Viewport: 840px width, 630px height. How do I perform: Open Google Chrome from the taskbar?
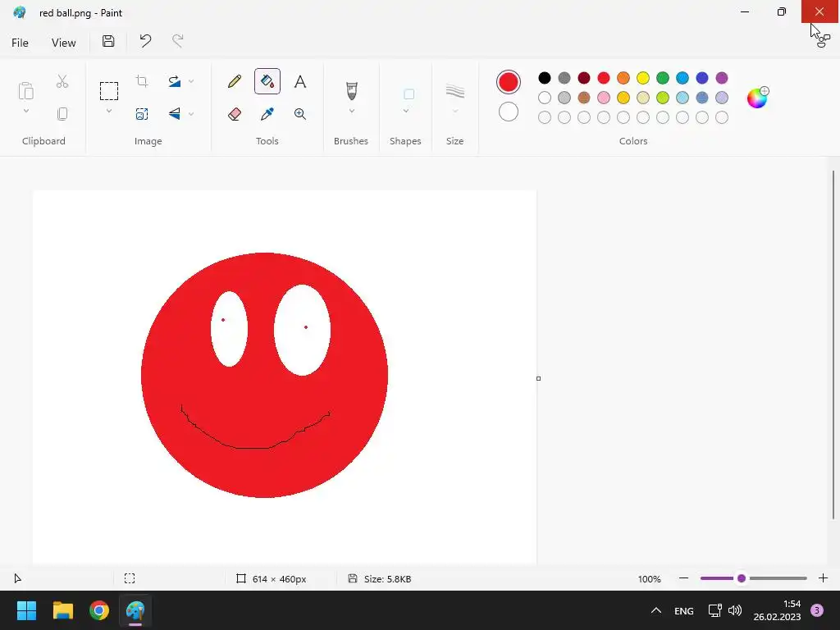coord(99,610)
